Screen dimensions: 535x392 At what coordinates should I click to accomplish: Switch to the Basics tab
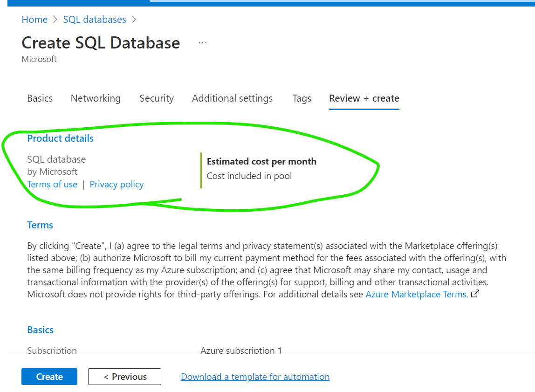pos(40,98)
